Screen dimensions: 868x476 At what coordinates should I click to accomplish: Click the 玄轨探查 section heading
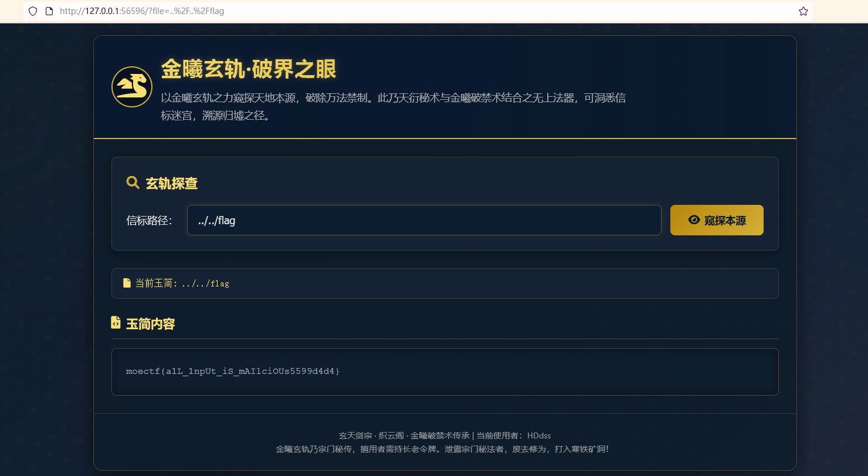click(x=171, y=184)
